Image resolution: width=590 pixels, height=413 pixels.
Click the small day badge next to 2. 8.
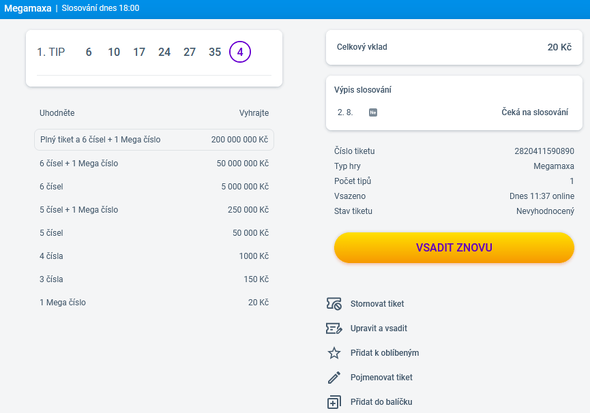(373, 112)
